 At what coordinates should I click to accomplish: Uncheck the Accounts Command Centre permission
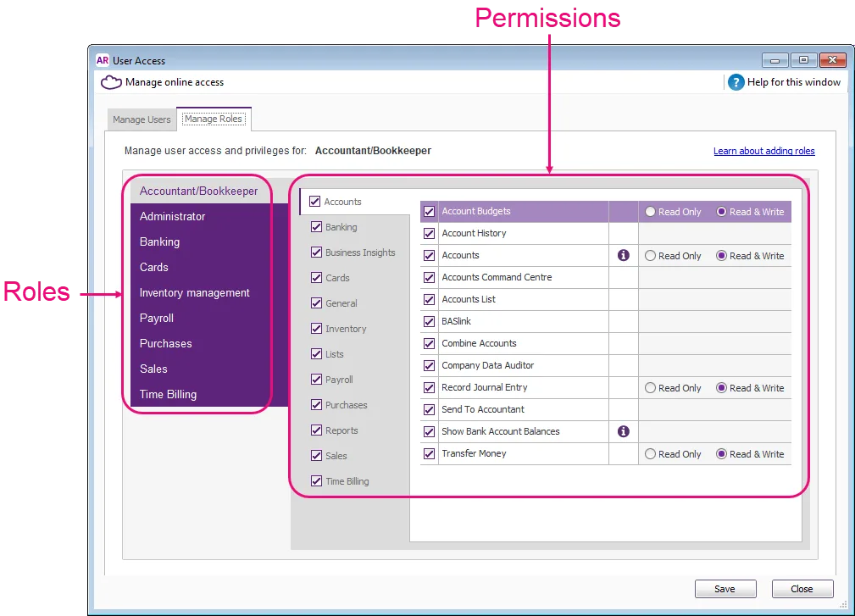pyautogui.click(x=429, y=277)
